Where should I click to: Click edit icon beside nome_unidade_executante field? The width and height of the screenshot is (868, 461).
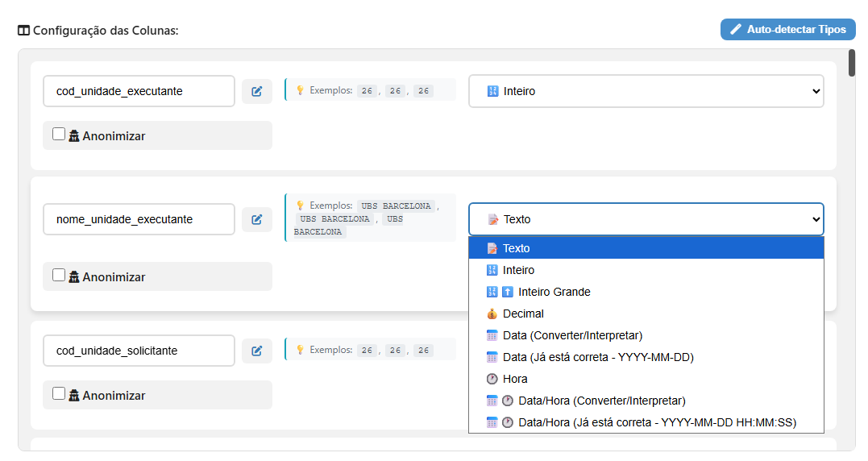256,219
